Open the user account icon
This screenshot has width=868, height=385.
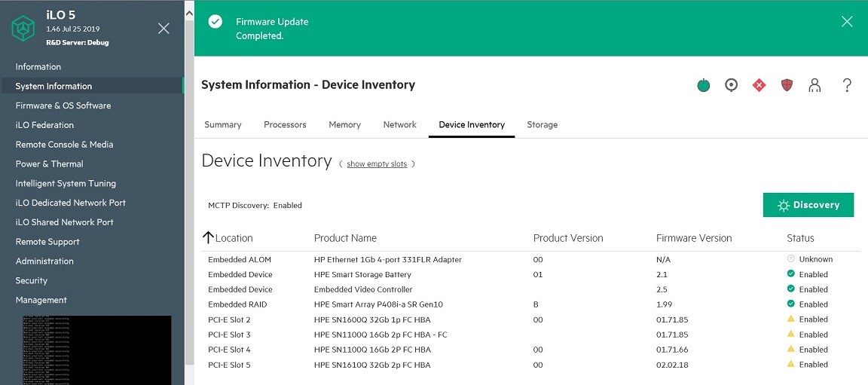coord(815,85)
